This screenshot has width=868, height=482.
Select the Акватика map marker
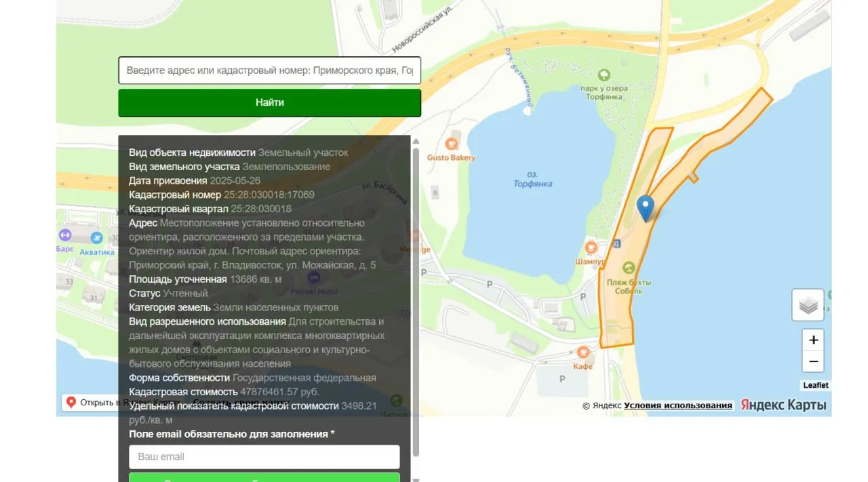(x=97, y=238)
